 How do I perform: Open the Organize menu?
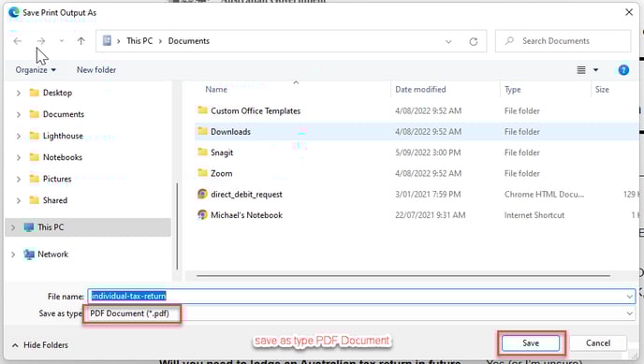pos(36,70)
